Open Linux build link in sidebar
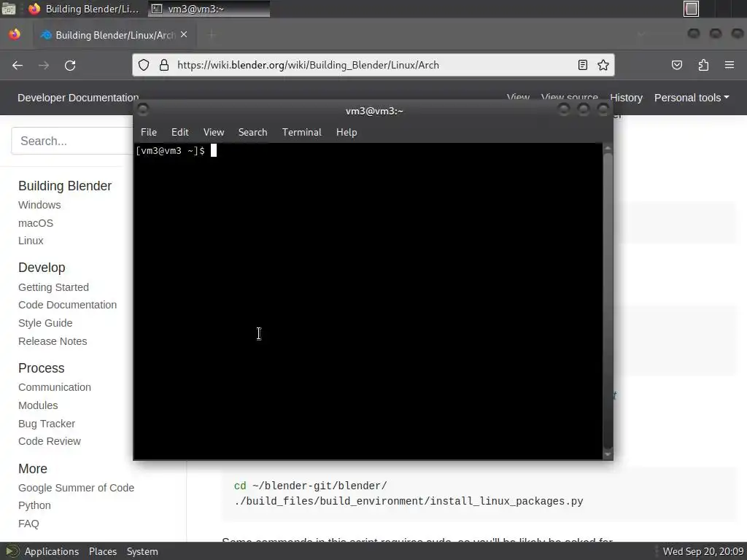Viewport: 747px width, 560px height. pyautogui.click(x=31, y=241)
